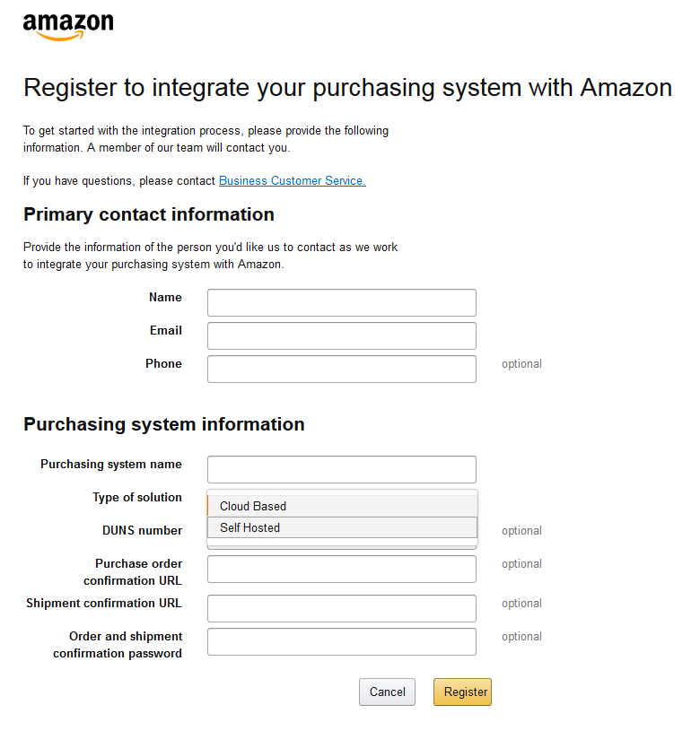The width and height of the screenshot is (700, 731).
Task: Click the 'Purchasing system information' heading
Action: [x=163, y=424]
